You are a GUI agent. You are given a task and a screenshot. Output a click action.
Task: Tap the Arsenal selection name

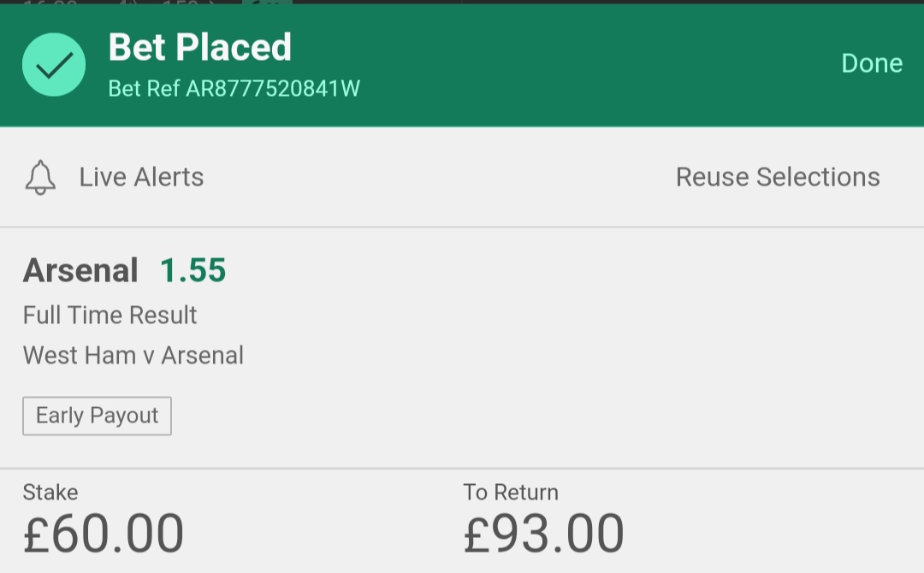(x=80, y=270)
